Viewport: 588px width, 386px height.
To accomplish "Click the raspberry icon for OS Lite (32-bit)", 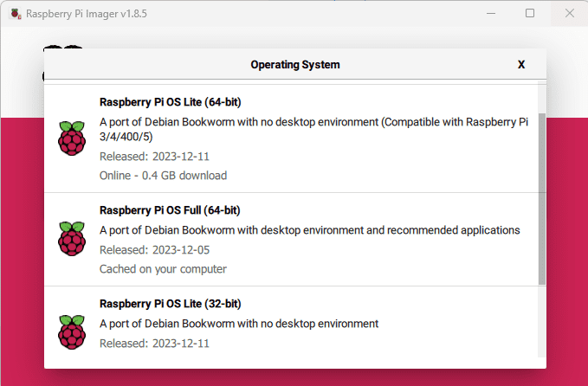I will click(72, 332).
